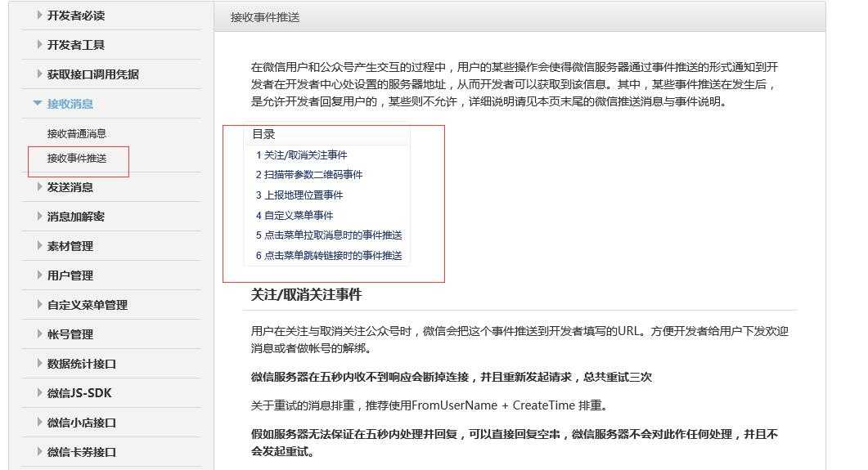Expand the 消息加解密 menu

point(75,217)
